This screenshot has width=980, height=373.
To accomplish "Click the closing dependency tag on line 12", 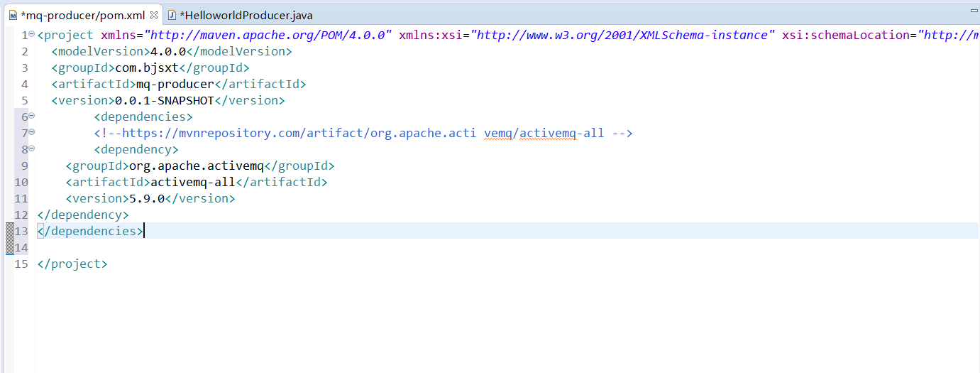I will [83, 215].
